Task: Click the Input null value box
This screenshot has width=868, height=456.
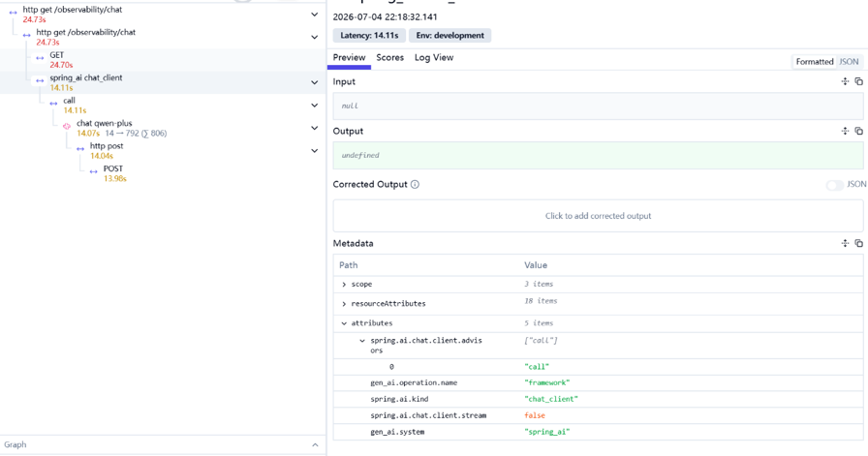Action: (x=598, y=106)
